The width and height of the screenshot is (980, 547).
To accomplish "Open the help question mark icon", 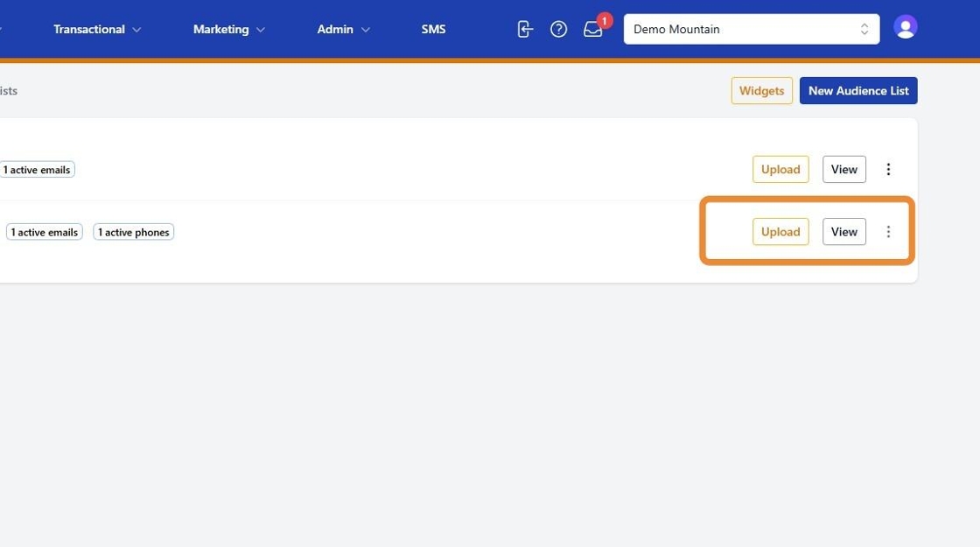I will coord(558,29).
